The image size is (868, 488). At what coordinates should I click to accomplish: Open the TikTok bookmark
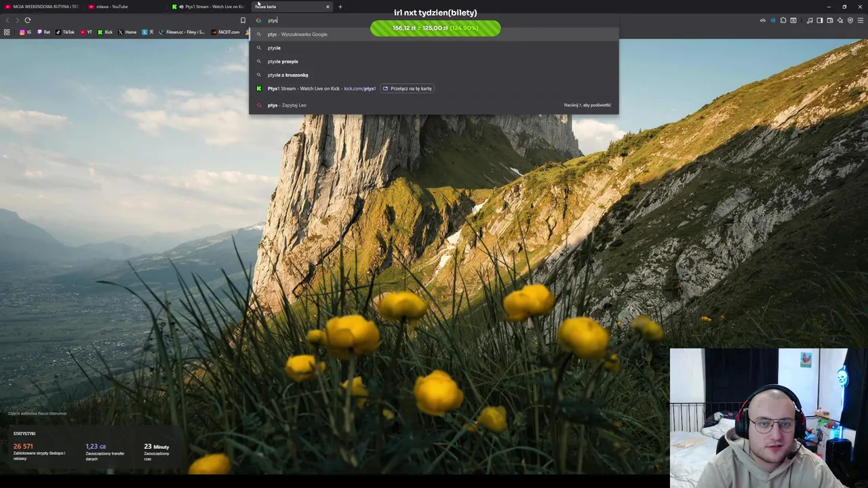[x=65, y=32]
